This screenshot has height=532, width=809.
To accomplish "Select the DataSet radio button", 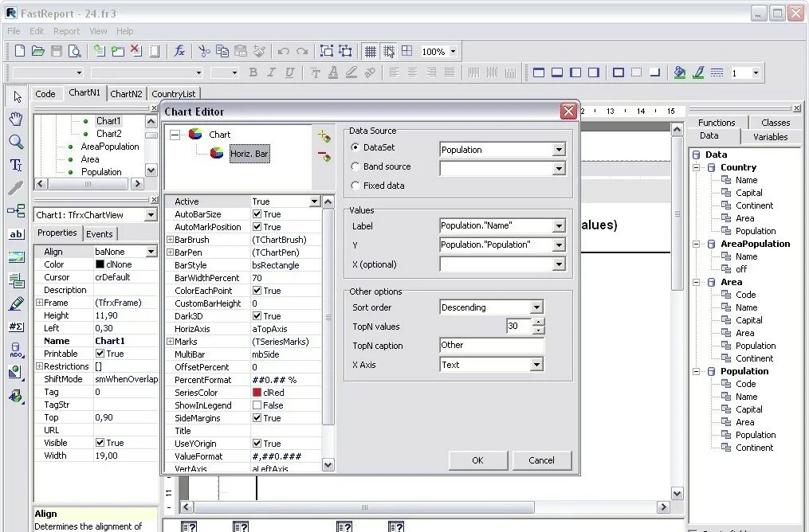I will click(355, 147).
